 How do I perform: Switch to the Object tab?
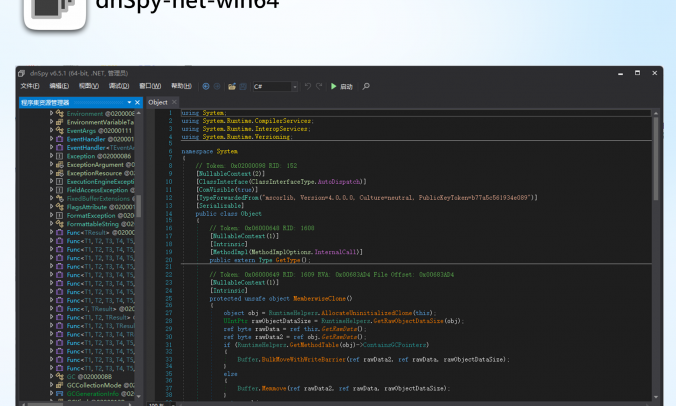coord(158,102)
